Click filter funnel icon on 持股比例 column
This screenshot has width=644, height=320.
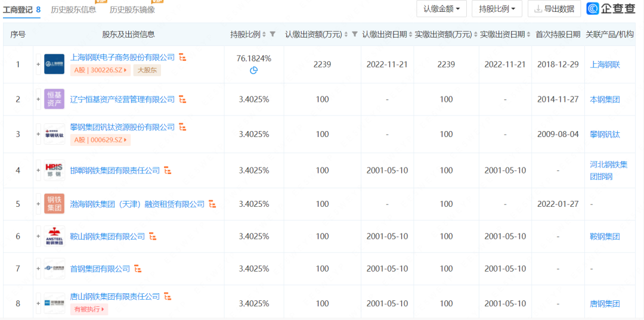pos(273,35)
